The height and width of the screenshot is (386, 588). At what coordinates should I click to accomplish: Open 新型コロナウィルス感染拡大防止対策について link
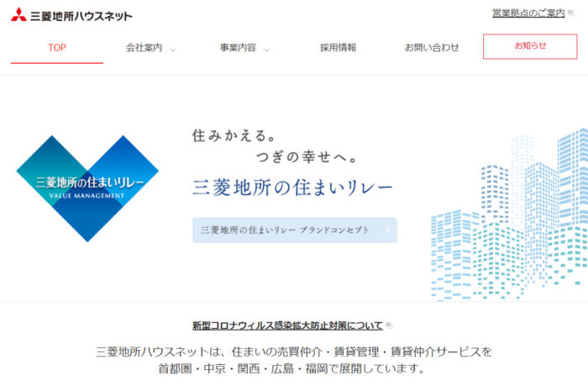tap(287, 325)
